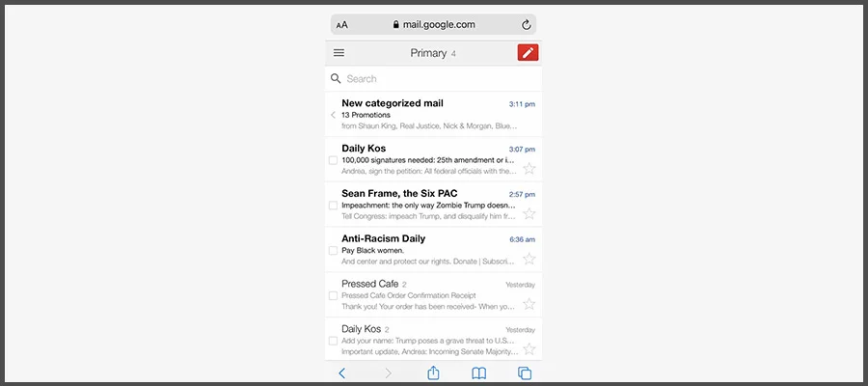Click the Search mail field
The image size is (868, 386).
click(434, 79)
